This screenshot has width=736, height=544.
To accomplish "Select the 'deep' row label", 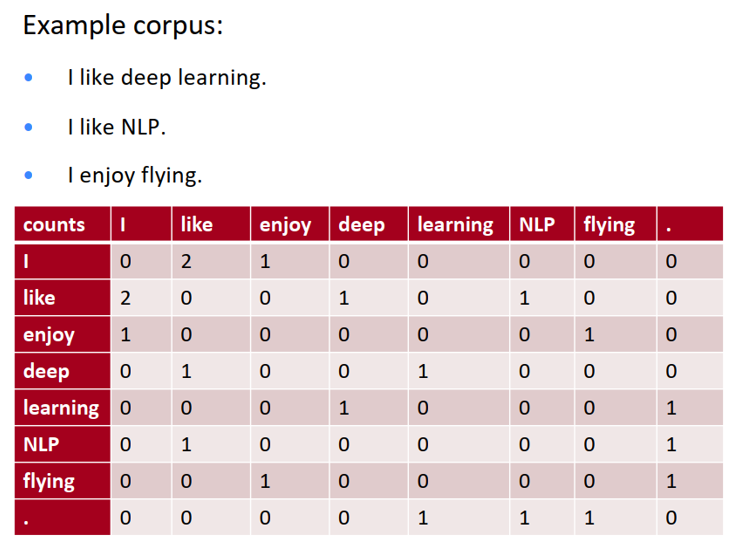I will click(46, 371).
